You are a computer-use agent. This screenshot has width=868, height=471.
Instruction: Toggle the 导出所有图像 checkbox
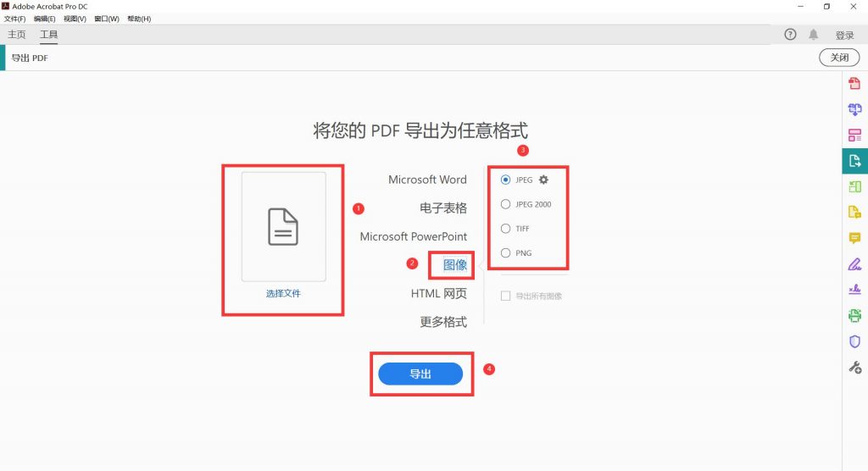(505, 296)
